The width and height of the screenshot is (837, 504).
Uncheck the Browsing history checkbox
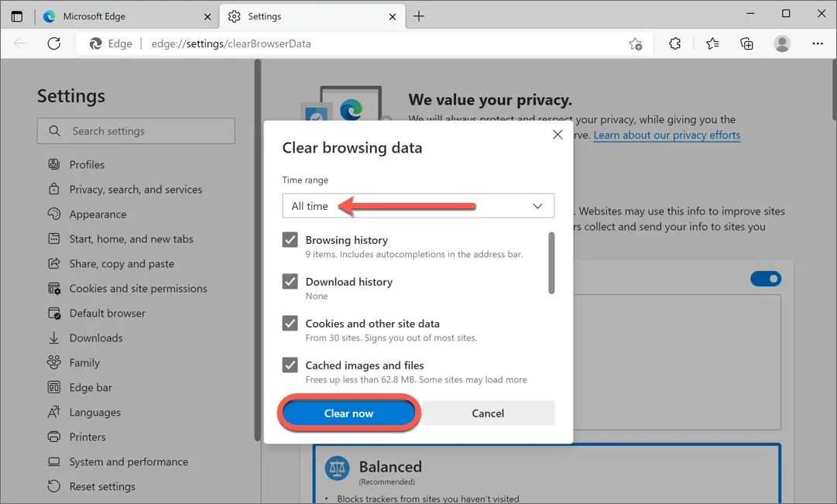pos(290,239)
